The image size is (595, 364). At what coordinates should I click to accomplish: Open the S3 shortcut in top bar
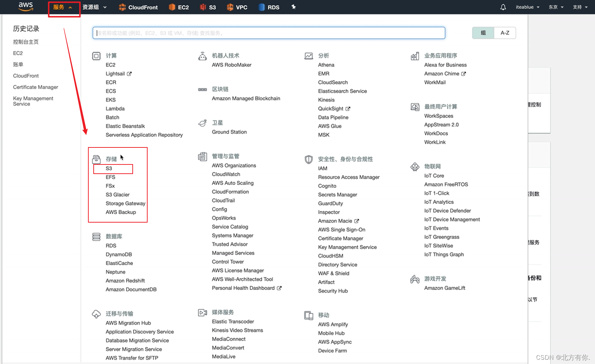(x=208, y=7)
